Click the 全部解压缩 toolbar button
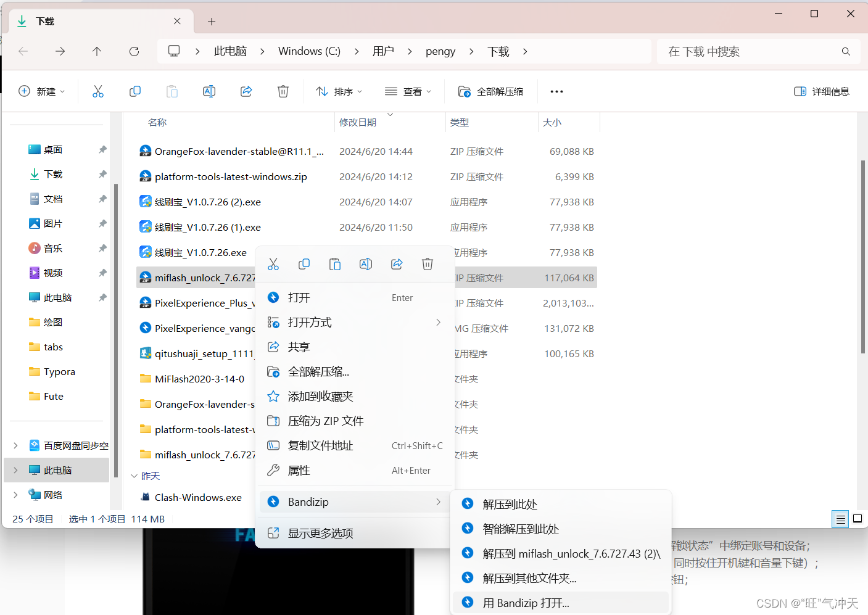Image resolution: width=868 pixels, height=615 pixels. (x=491, y=91)
